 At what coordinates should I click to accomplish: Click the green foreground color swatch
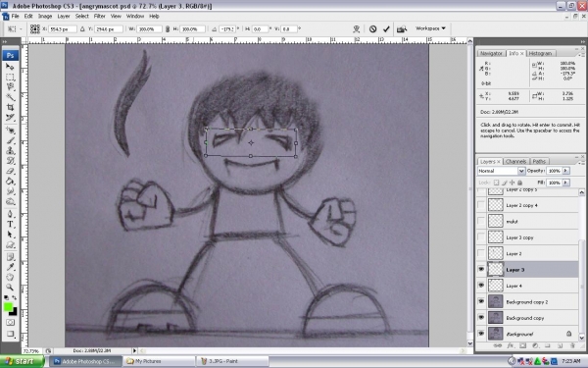coord(8,307)
